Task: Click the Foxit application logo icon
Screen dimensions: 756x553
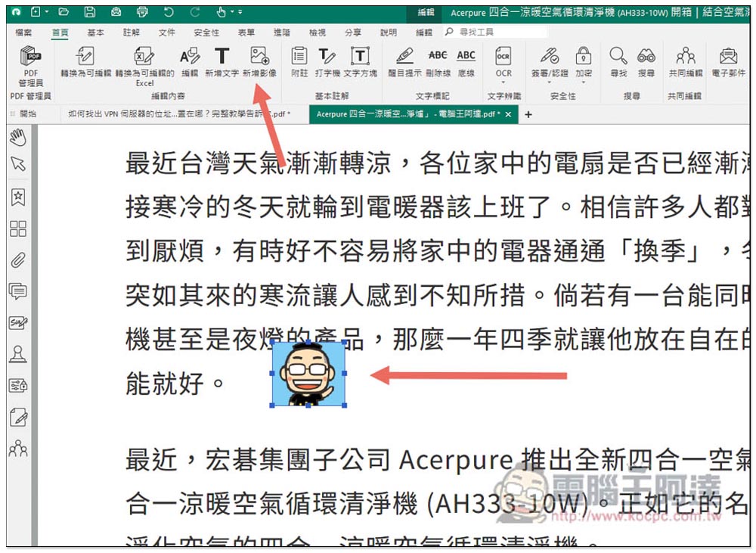Action: [x=17, y=11]
